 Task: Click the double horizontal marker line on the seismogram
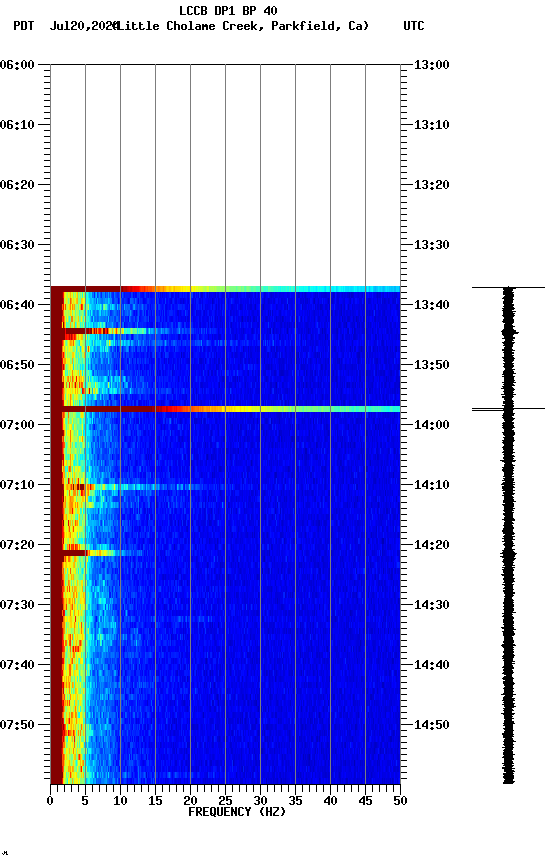coord(508,409)
